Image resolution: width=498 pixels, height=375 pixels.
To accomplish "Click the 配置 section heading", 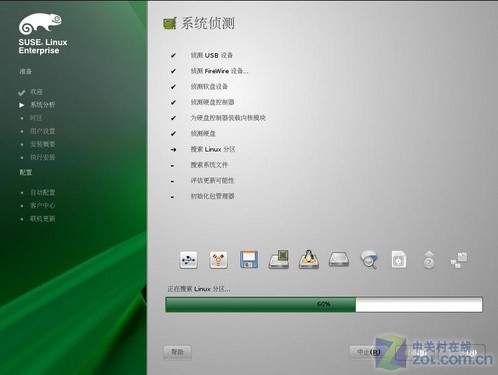I will coord(25,172).
